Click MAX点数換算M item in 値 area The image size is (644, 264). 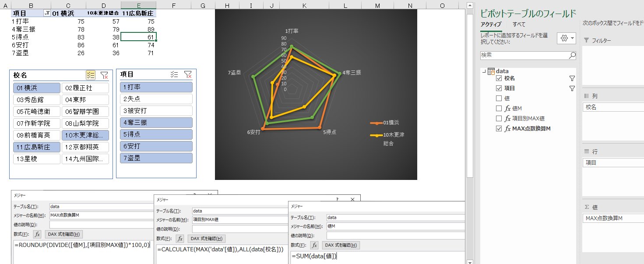[x=613, y=218]
